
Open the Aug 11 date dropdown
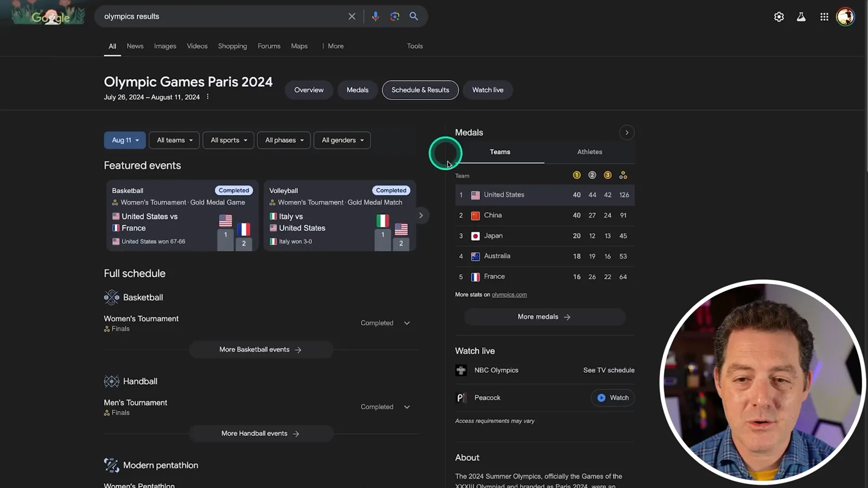[x=125, y=140]
